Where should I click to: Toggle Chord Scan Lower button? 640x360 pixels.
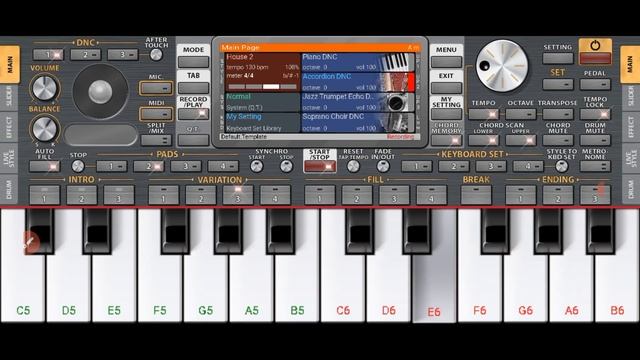pos(483,140)
